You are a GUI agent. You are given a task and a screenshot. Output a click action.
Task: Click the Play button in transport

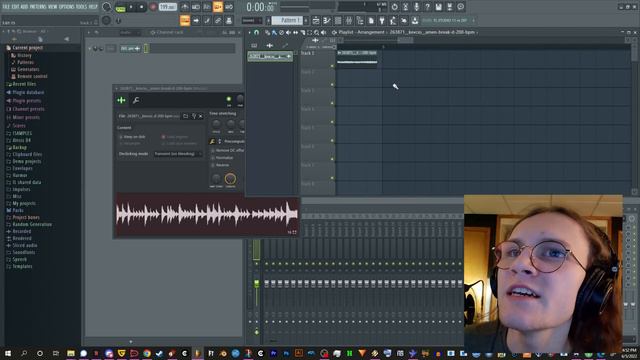(x=131, y=7)
